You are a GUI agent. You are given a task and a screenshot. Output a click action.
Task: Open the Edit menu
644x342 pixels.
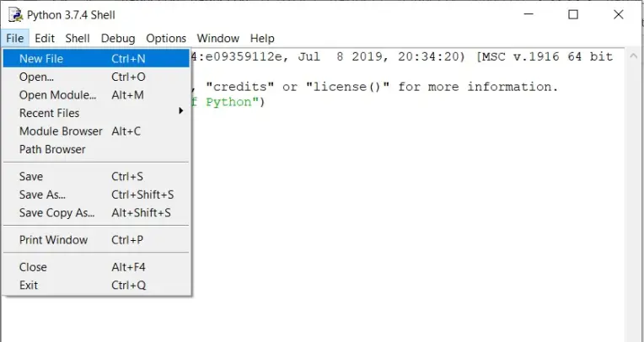tap(45, 39)
